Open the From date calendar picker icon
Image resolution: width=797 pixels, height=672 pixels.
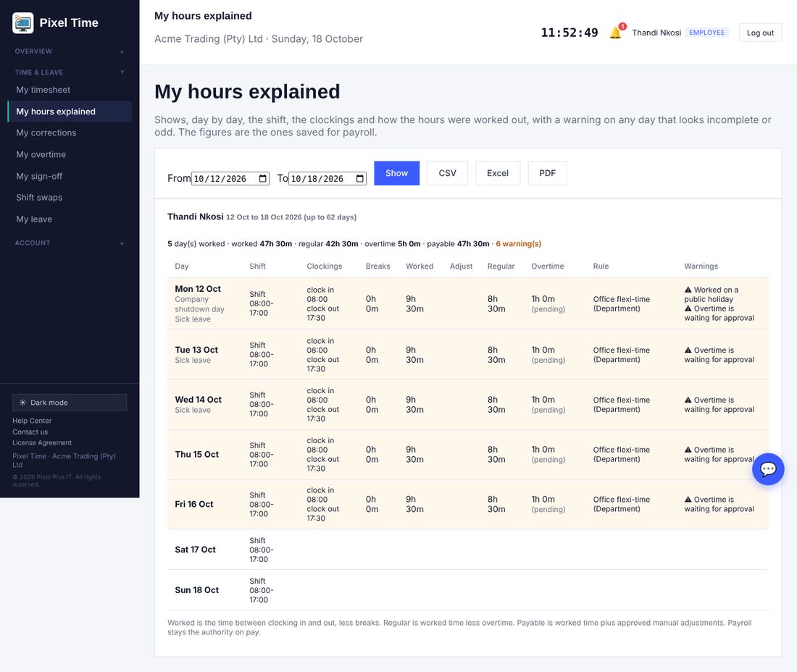263,178
